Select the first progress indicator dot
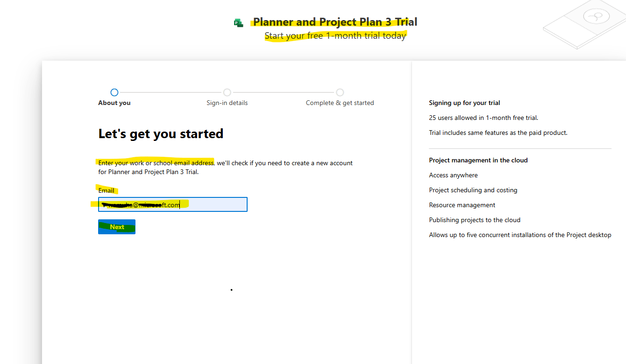This screenshot has height=364, width=626. (x=114, y=92)
